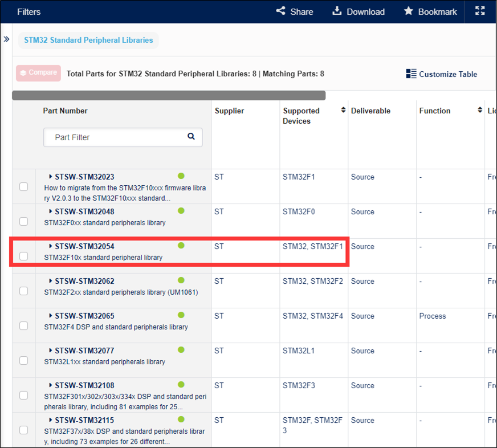Click the search magnifier in the Part Filter box
Viewport: 497px width, 448px height.
click(x=191, y=137)
